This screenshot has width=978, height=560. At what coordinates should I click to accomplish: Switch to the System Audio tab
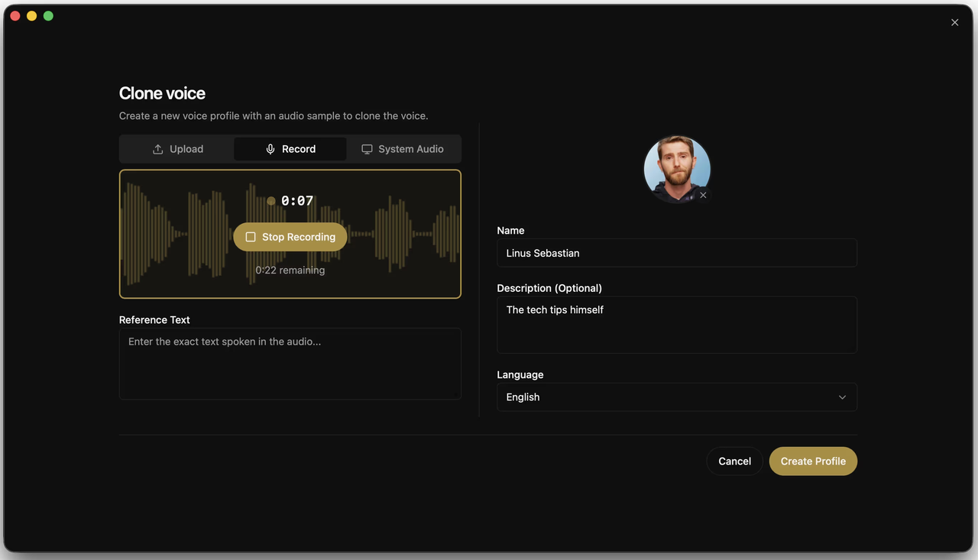coord(403,149)
